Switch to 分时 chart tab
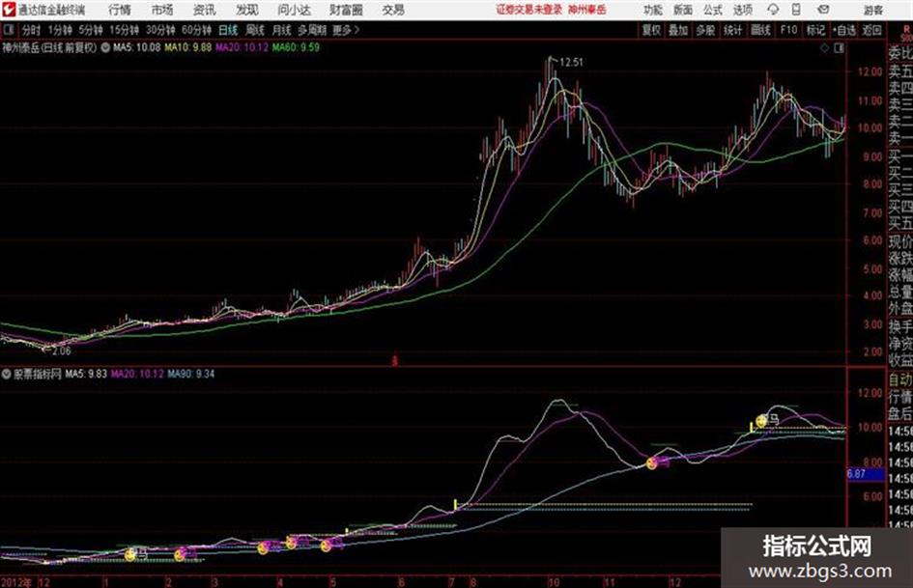The width and height of the screenshot is (913, 588). click(x=32, y=30)
